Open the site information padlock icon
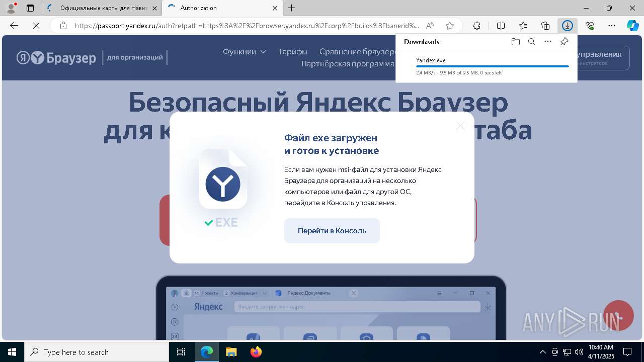Screen dimensions: 644x362 (63, 26)
